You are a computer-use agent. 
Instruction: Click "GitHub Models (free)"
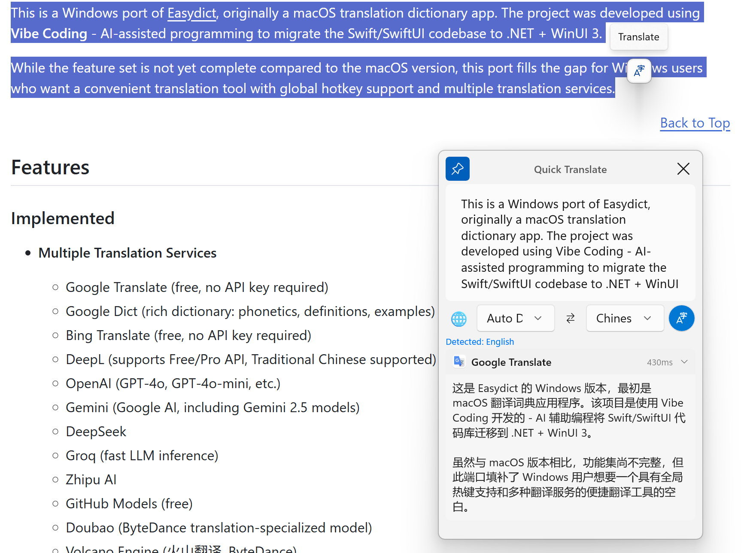coord(129,504)
